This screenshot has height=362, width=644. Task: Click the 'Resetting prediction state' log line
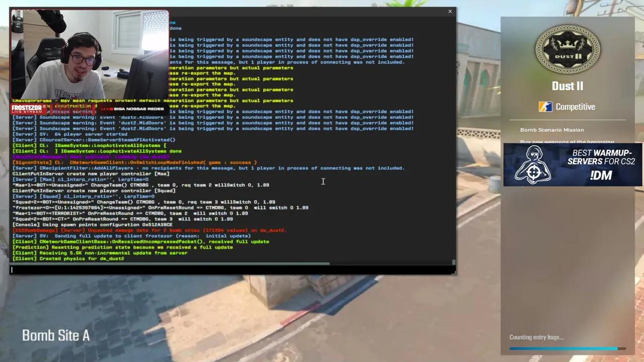[x=123, y=247]
